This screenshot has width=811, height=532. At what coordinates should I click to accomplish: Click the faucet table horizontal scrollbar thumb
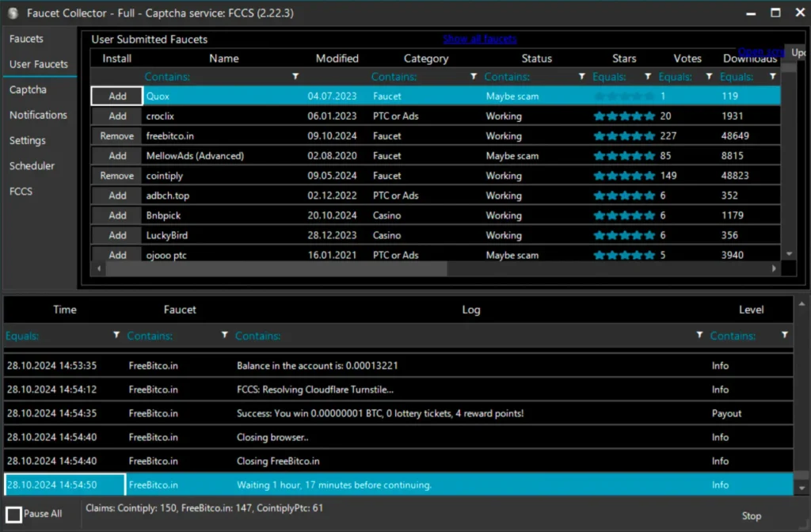coord(276,268)
